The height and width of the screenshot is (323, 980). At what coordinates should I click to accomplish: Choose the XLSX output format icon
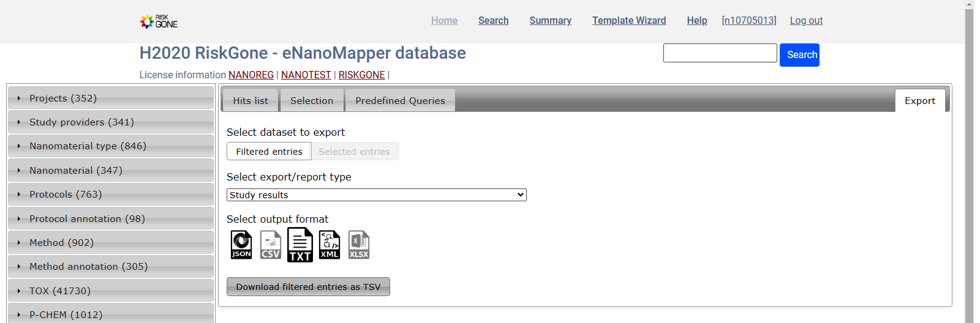(359, 245)
